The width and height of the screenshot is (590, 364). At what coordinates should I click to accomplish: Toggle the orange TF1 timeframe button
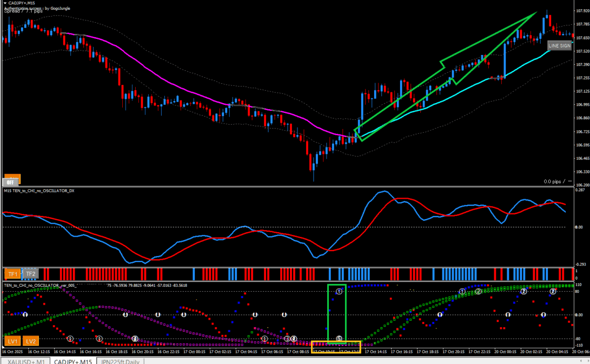click(x=12, y=274)
